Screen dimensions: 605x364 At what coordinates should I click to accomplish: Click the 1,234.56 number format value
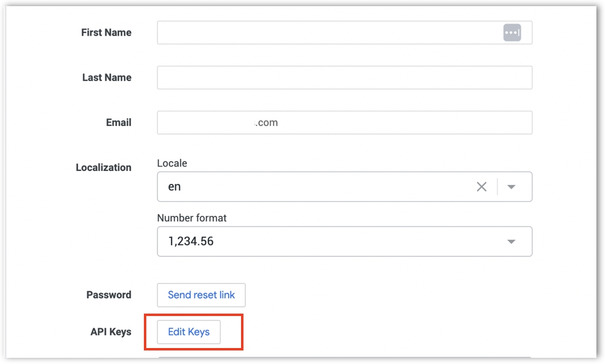click(x=191, y=242)
